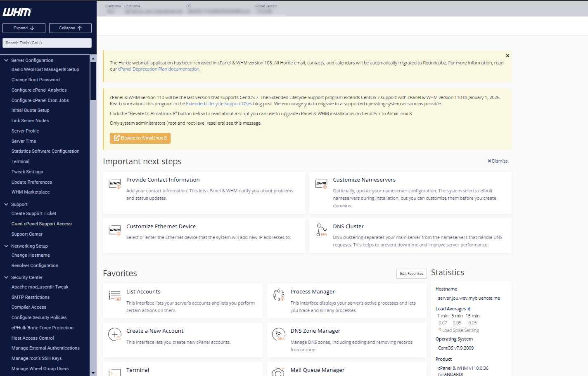Collapse all sidebar menu sections
The image size is (588, 376).
pos(70,28)
